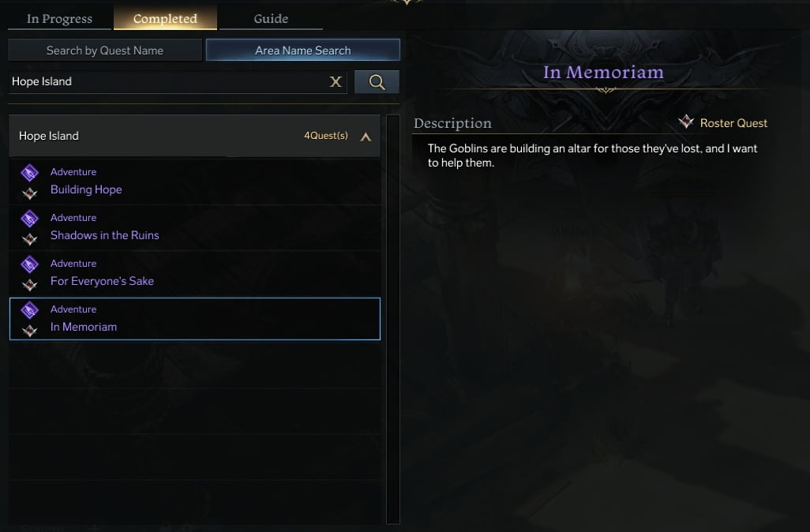Clear the Hope Island search with X
810x532 pixels.
pos(336,81)
